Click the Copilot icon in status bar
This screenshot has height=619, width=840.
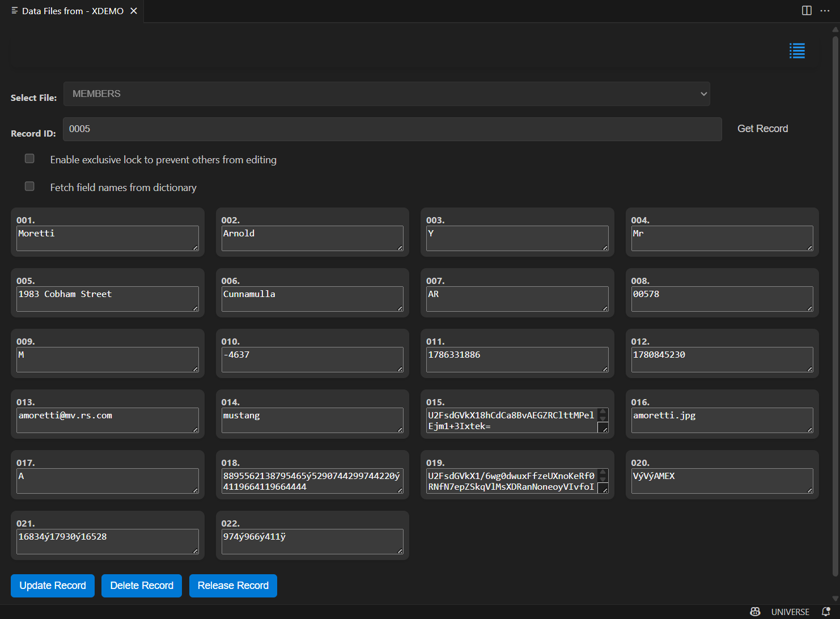(755, 612)
